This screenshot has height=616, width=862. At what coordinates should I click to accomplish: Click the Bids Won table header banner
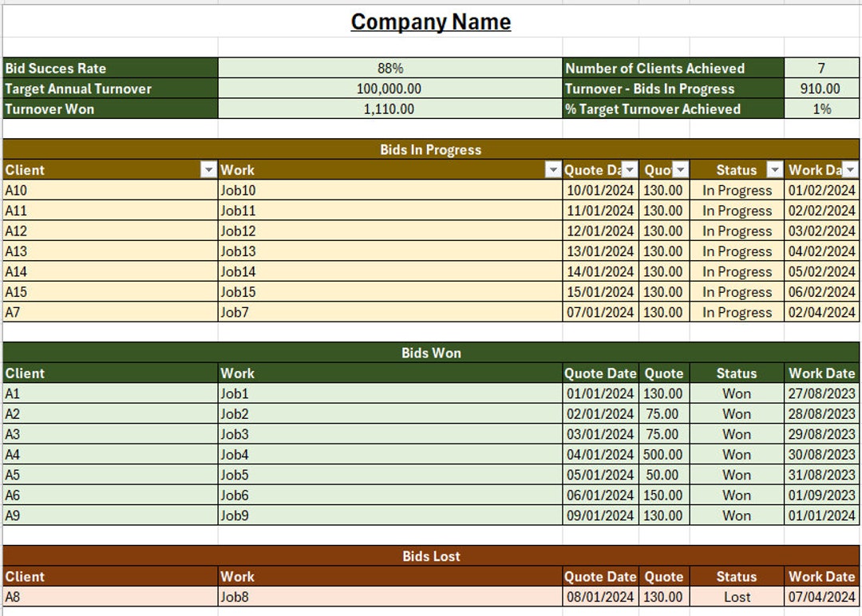point(430,353)
